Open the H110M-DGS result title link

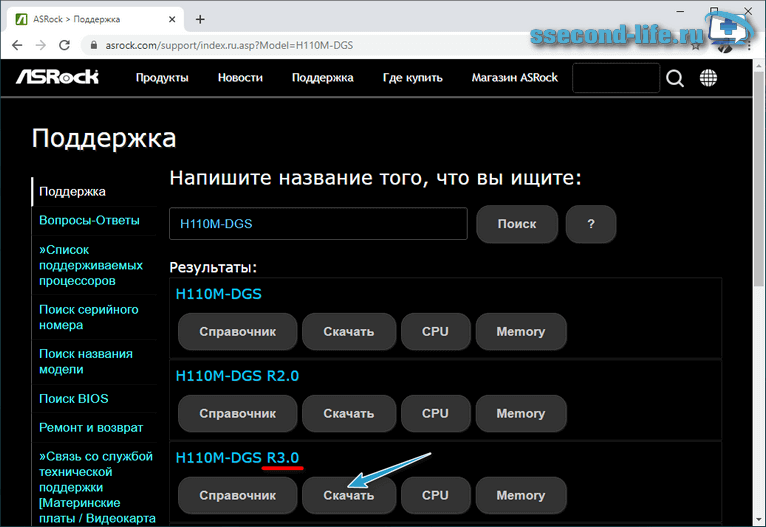(x=218, y=294)
